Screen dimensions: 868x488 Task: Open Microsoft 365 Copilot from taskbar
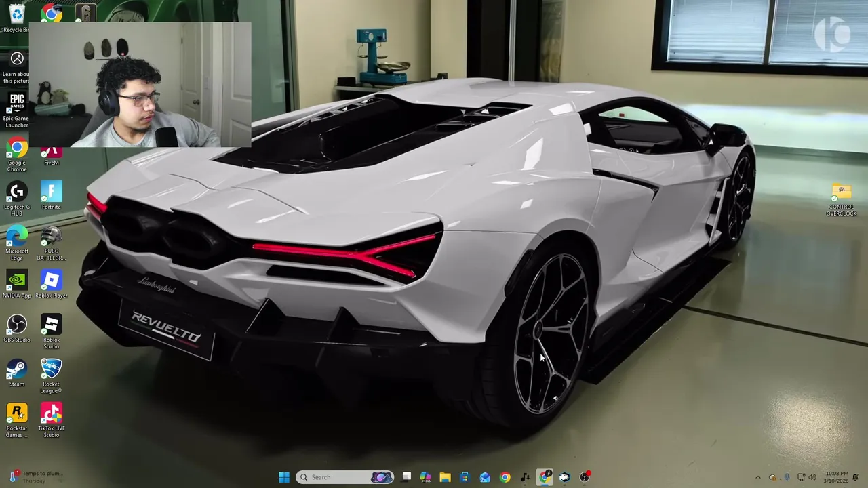point(425,477)
